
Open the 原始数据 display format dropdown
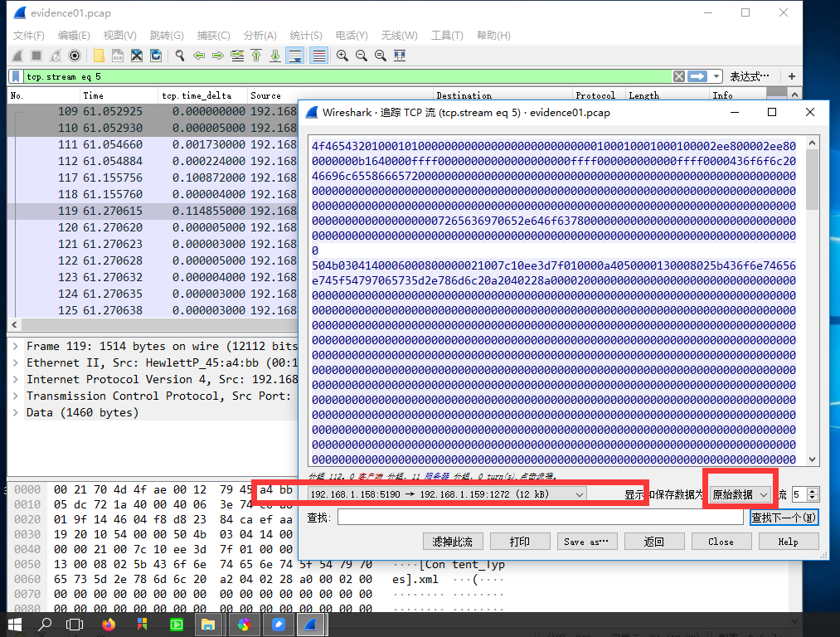[x=740, y=494]
